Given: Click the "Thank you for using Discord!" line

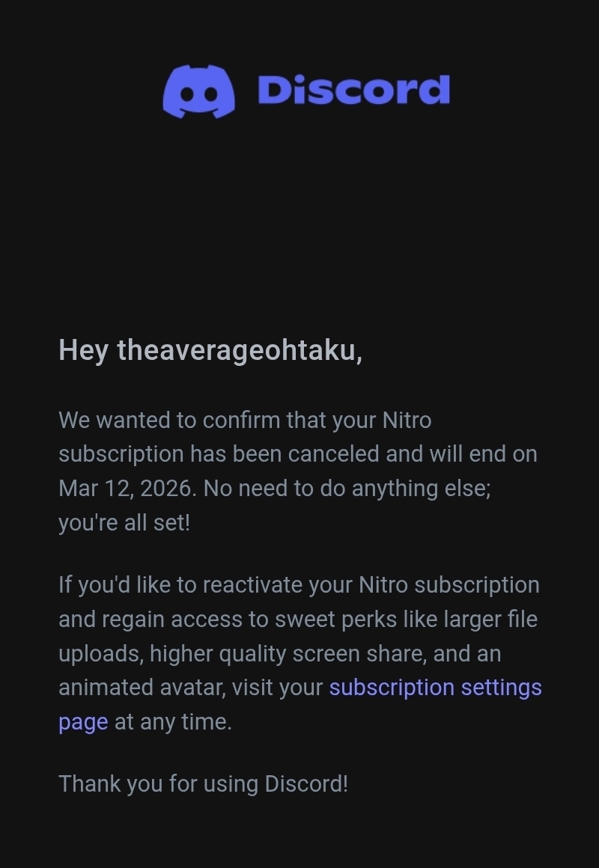Looking at the screenshot, I should 203,783.
